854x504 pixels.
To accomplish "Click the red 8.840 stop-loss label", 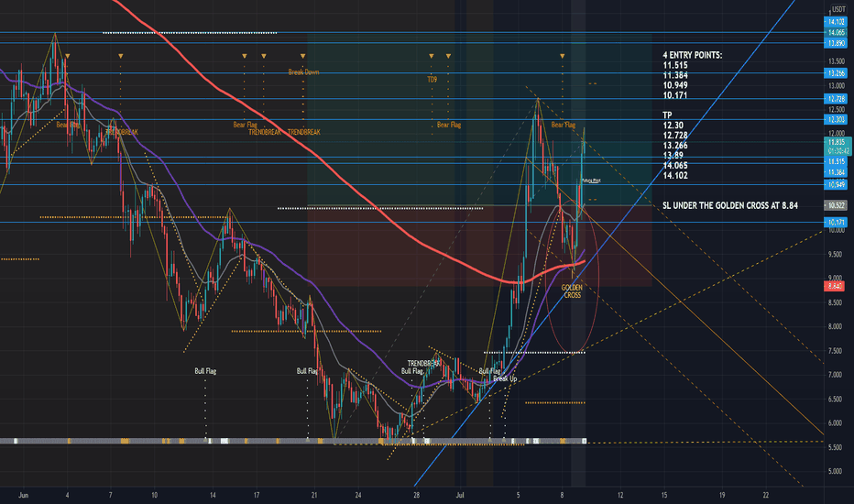I will [835, 286].
